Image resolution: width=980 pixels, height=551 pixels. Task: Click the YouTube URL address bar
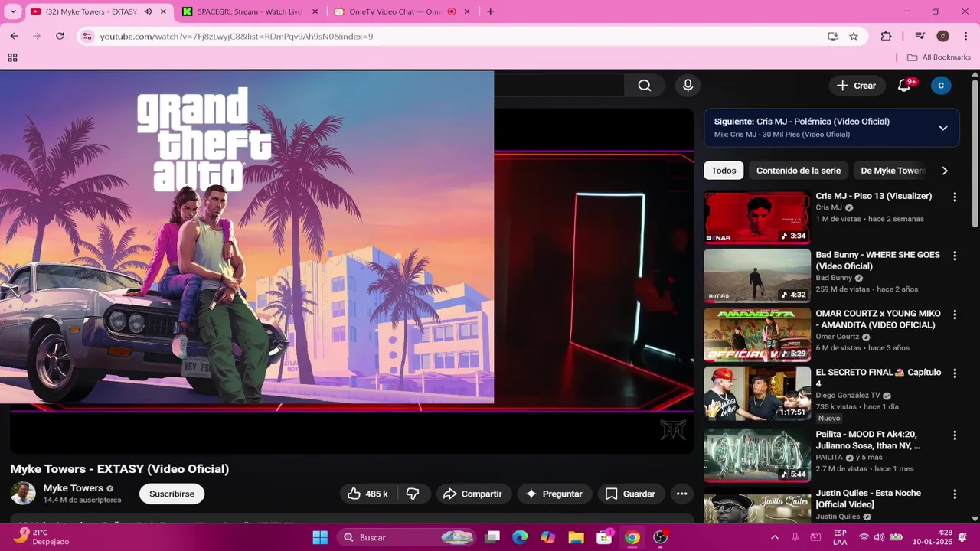[x=459, y=36]
